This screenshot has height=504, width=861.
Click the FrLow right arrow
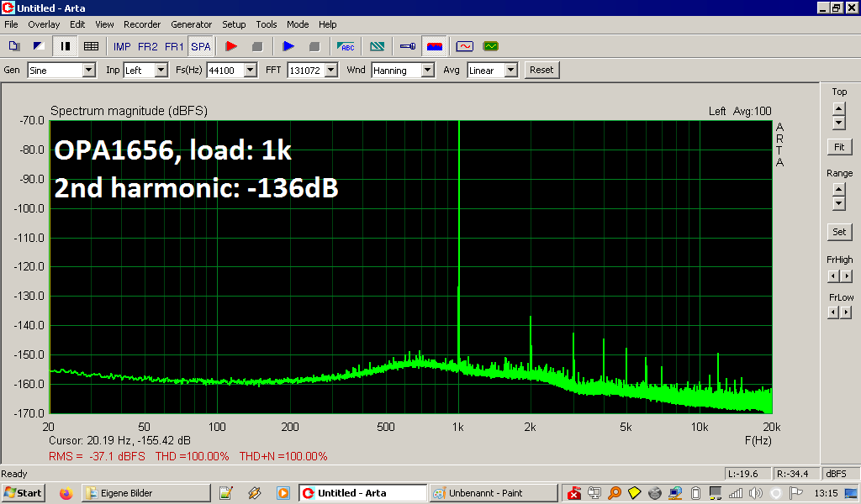(x=846, y=312)
